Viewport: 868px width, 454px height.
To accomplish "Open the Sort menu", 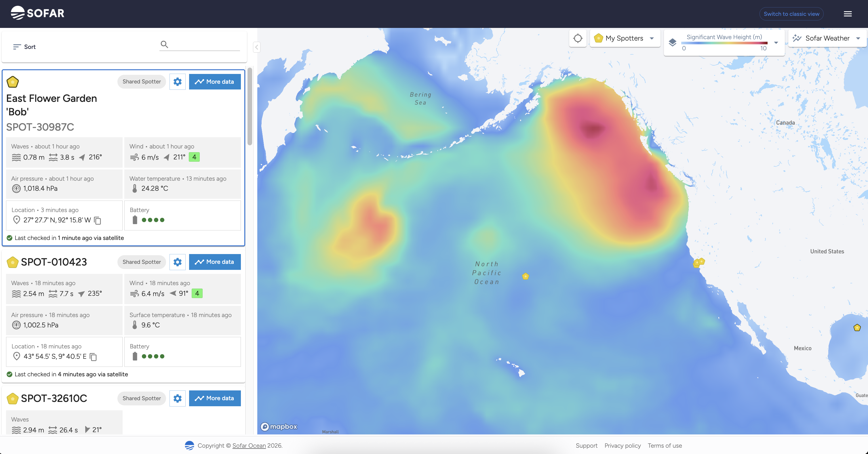I will [x=24, y=47].
